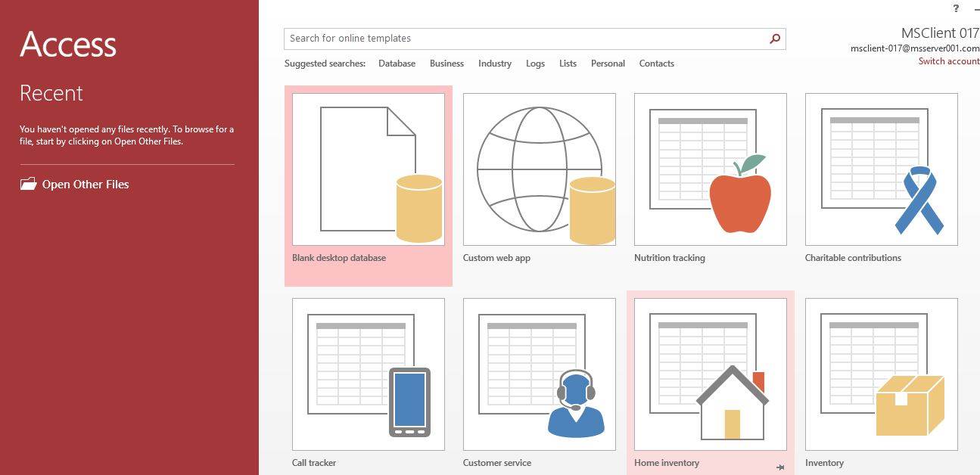
Task: Open the Call tracker template
Action: point(368,374)
